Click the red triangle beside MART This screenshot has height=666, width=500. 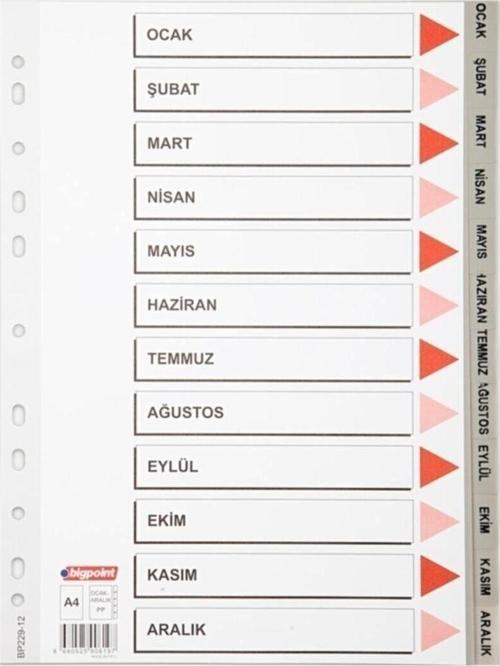[438, 143]
